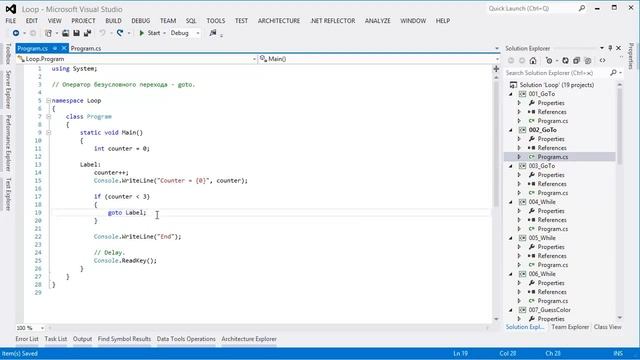Open the DEBUG menu

(x=140, y=21)
